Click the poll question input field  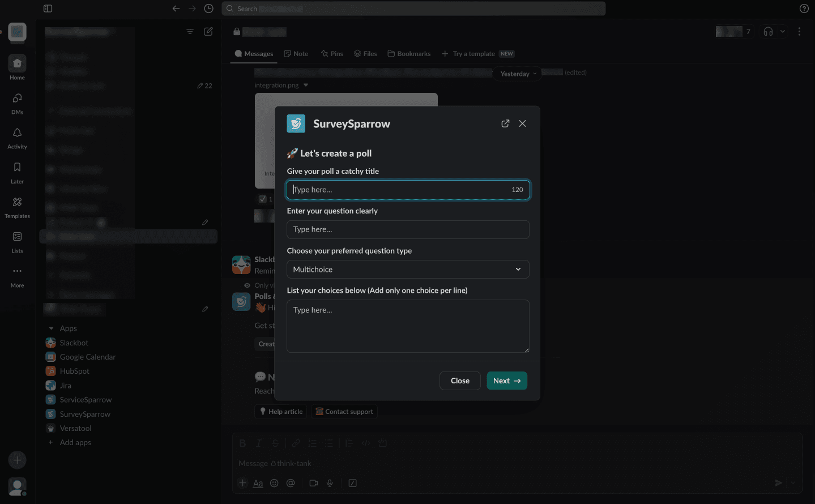point(408,229)
